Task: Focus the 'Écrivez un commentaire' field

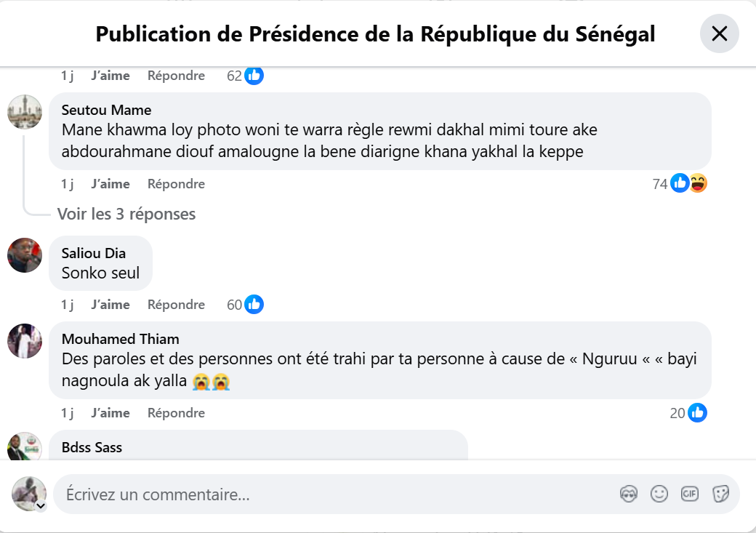Action: 327,494
